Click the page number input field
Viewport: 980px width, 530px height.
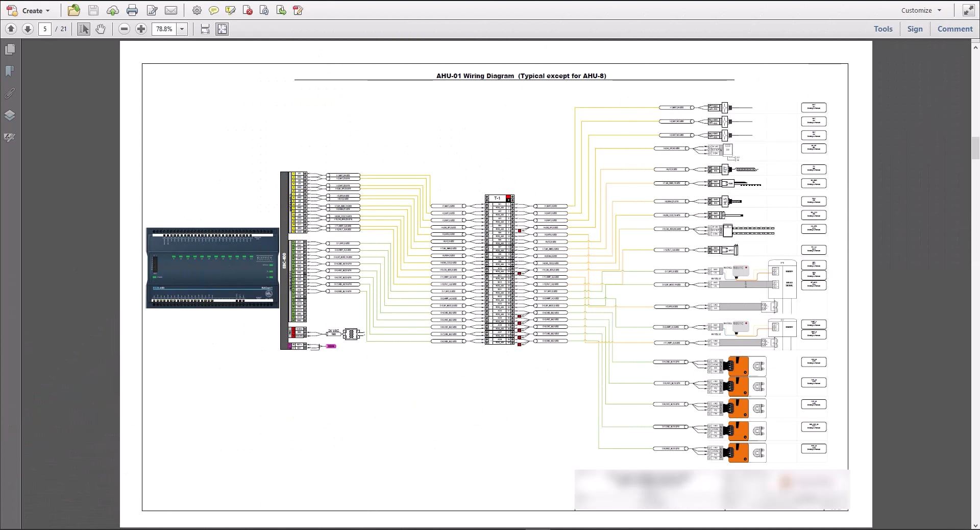[x=45, y=29]
